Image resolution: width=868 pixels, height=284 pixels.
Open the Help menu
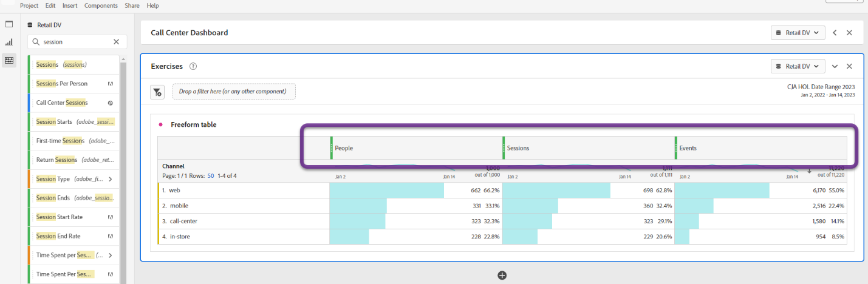[x=153, y=5]
